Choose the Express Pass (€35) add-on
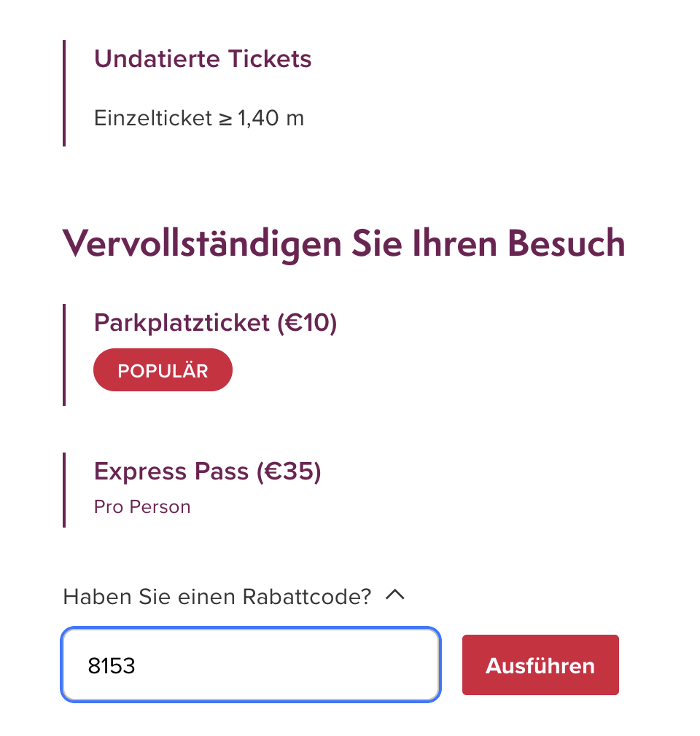The image size is (700, 736). [x=207, y=471]
